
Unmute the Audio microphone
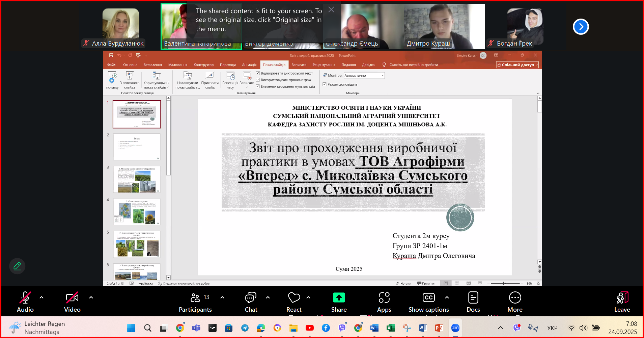[x=25, y=298]
